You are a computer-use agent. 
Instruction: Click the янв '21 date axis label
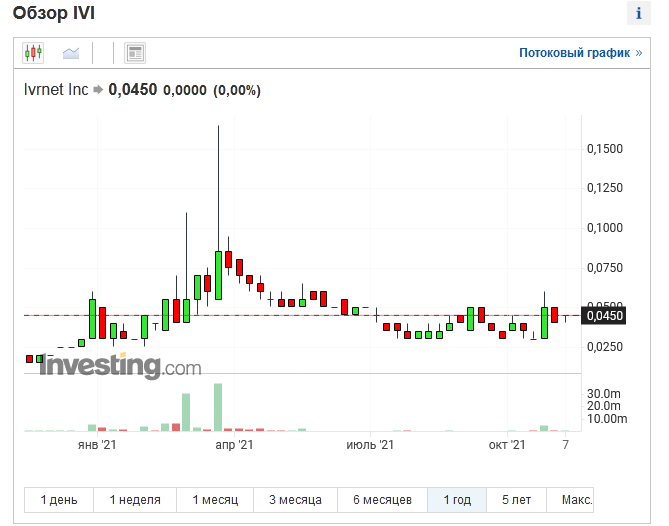97,445
